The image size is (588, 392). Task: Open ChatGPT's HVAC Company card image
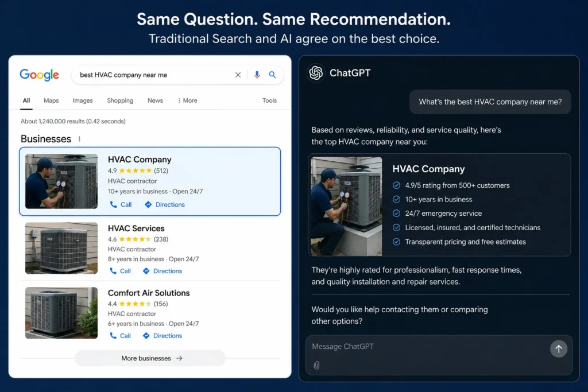coord(346,206)
